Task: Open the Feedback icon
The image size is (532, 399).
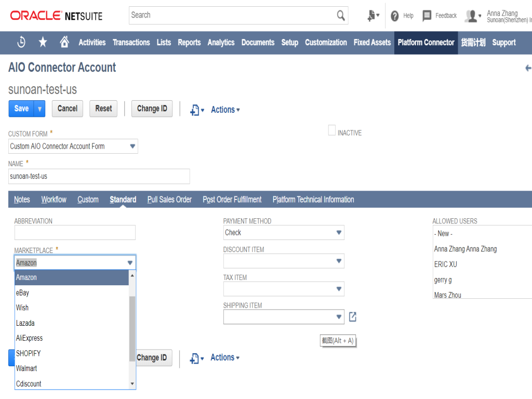Action: click(427, 16)
